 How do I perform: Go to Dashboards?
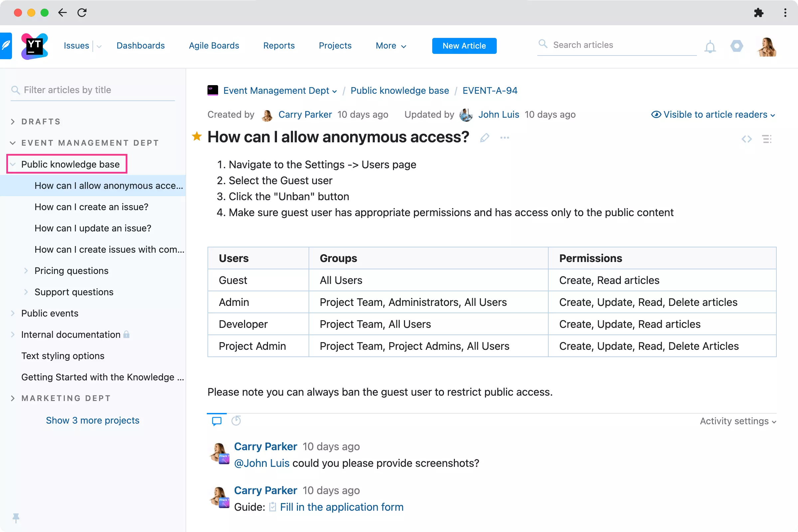(140, 46)
